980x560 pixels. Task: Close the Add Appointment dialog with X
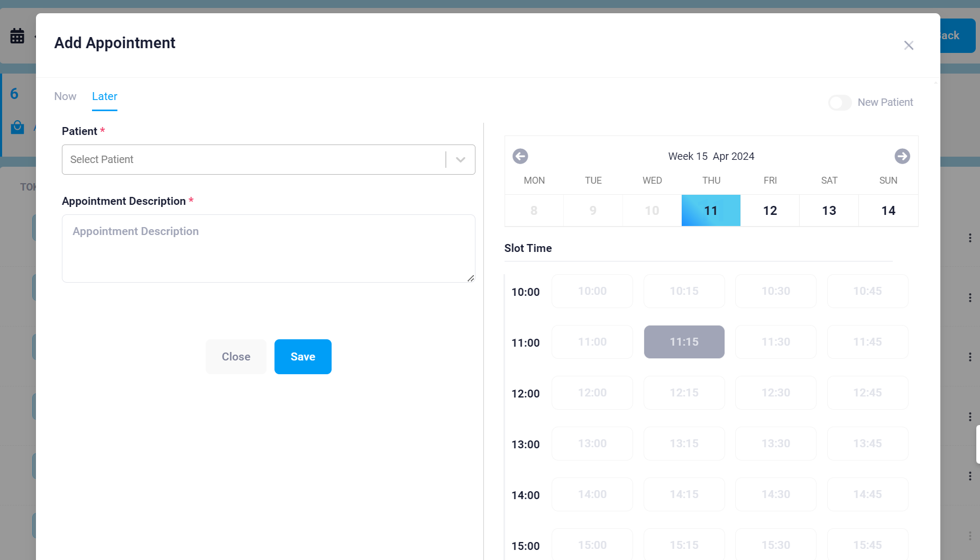pos(909,46)
